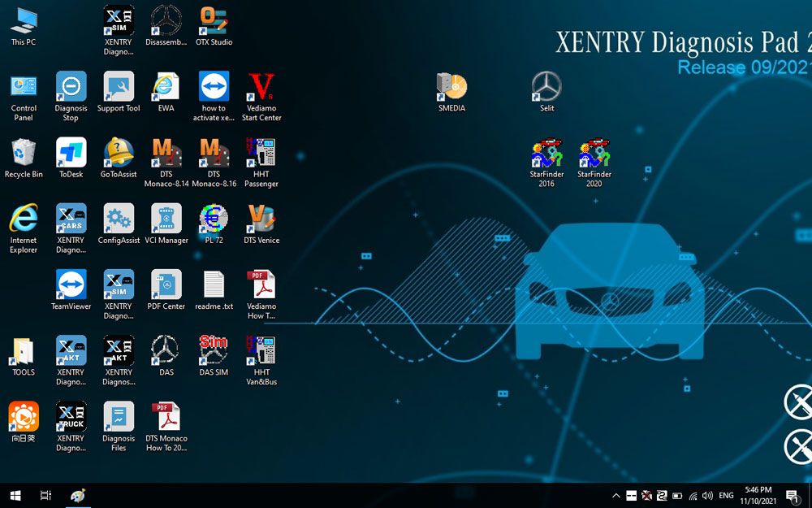Click the upper tools circle wallpaper gadget
The width and height of the screenshot is (812, 508).
pos(798,402)
